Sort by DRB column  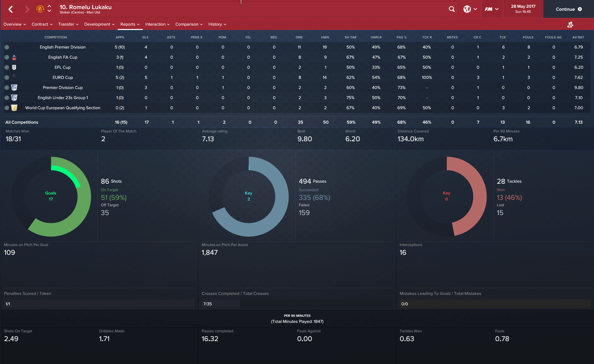pyautogui.click(x=299, y=37)
